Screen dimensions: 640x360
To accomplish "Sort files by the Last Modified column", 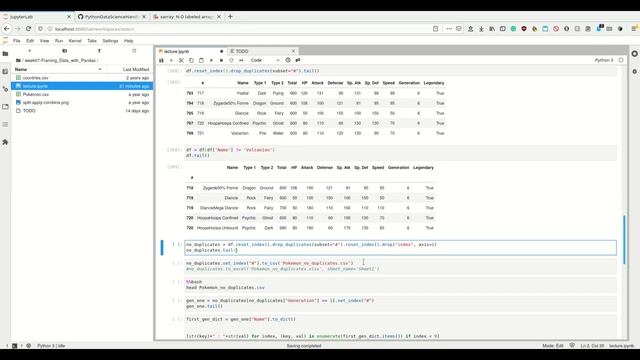I will click(x=130, y=69).
